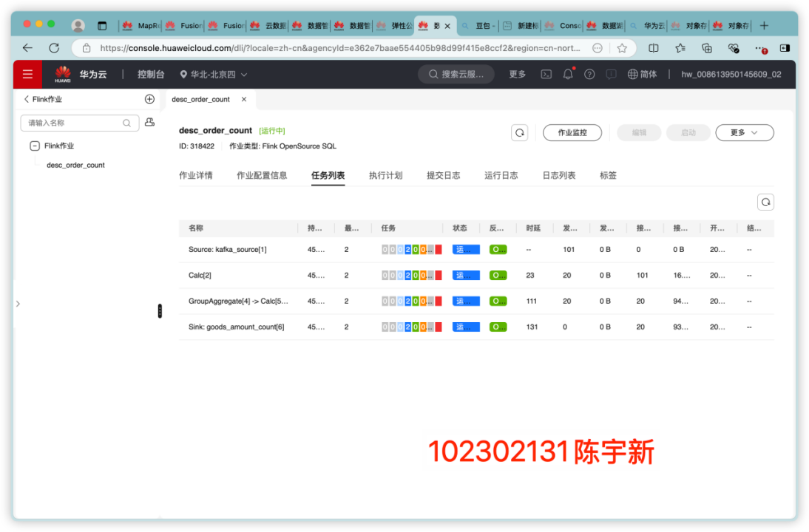Click Sink: goods_amount_count[6] task name

[237, 327]
